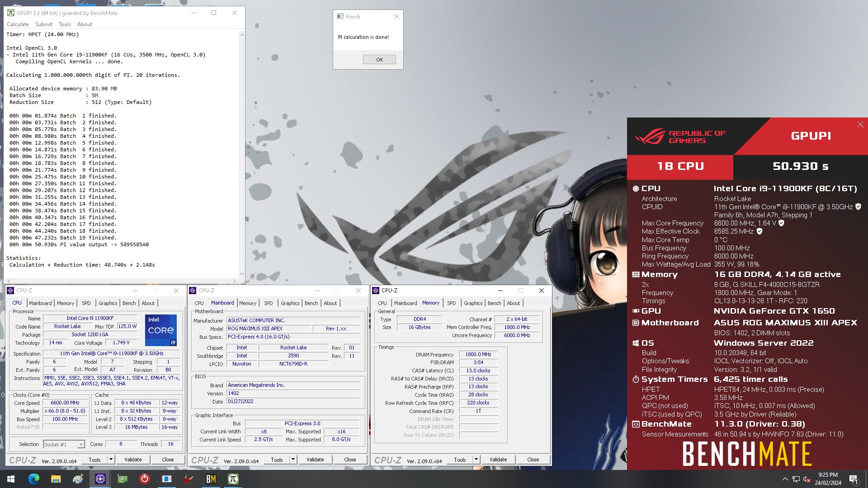This screenshot has width=868, height=488.
Task: Click Validate in the left CPU-Z window
Action: click(x=133, y=460)
